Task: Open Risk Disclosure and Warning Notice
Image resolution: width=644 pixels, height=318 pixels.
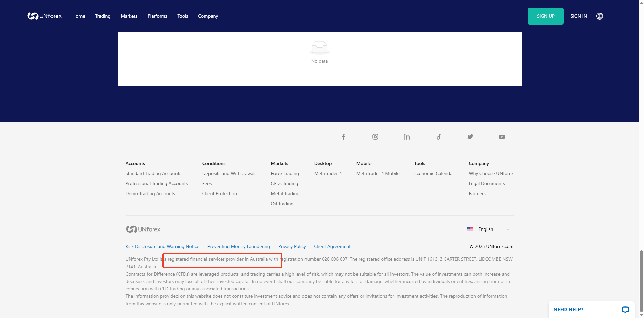Action: pyautogui.click(x=162, y=246)
